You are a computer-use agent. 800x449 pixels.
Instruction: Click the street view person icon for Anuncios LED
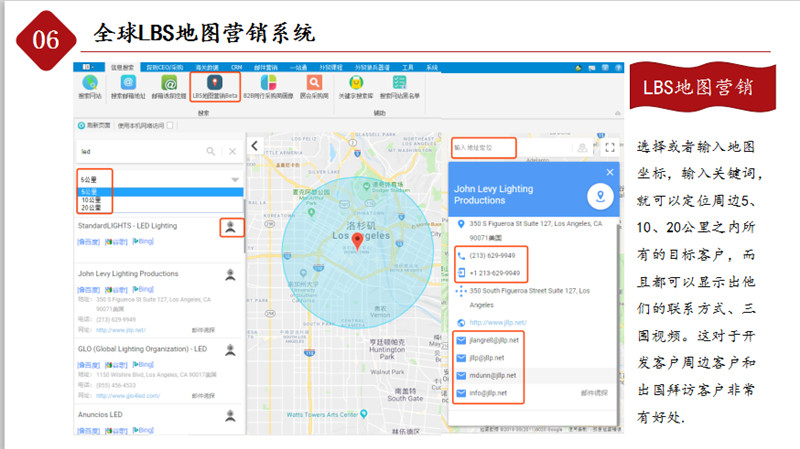[231, 416]
